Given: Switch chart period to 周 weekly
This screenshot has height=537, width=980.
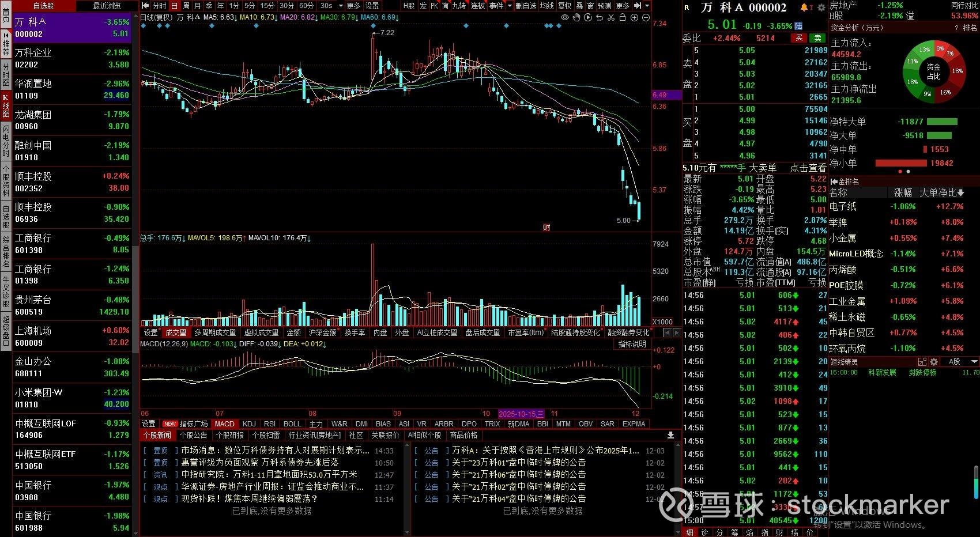Looking at the screenshot, I should (x=186, y=6).
